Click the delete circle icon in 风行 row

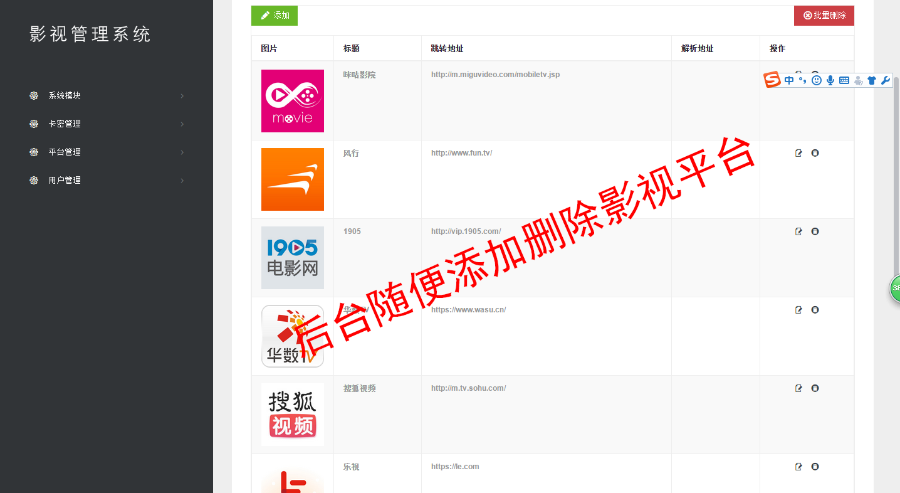814,153
